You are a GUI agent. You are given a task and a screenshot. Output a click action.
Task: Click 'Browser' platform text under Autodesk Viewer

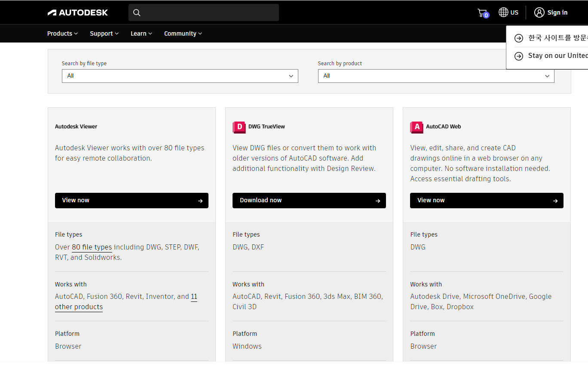(68, 347)
